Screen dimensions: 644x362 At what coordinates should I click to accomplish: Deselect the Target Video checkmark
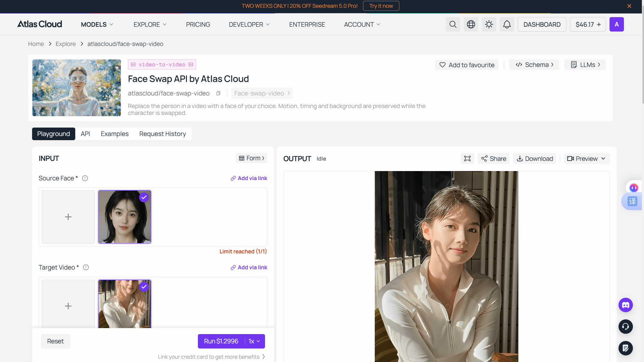(x=144, y=287)
